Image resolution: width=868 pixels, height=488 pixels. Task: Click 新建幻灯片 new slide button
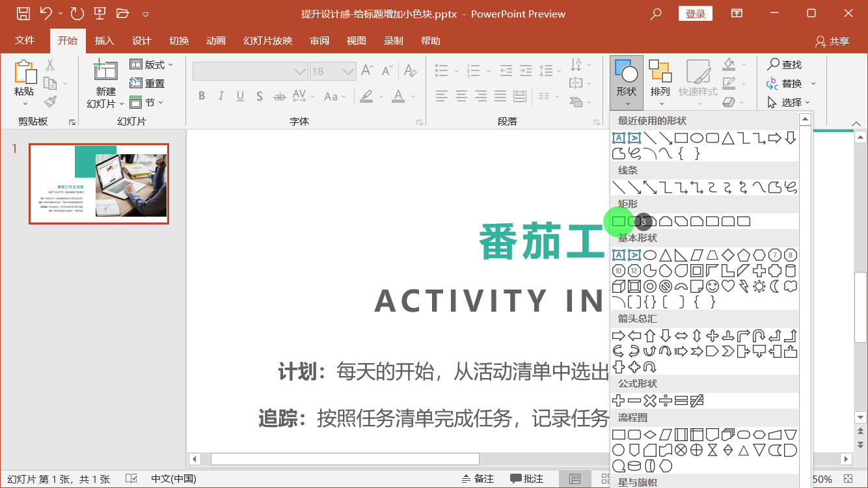coord(105,85)
